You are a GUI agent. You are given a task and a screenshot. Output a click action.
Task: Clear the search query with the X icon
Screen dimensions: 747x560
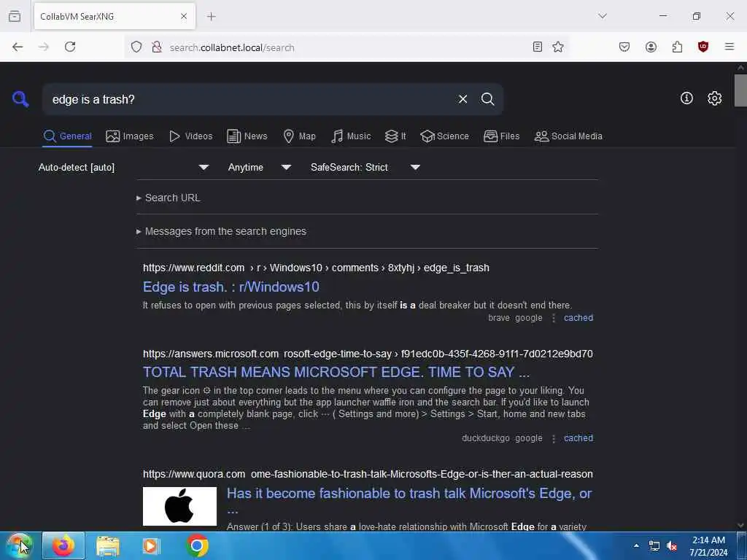[x=462, y=99]
